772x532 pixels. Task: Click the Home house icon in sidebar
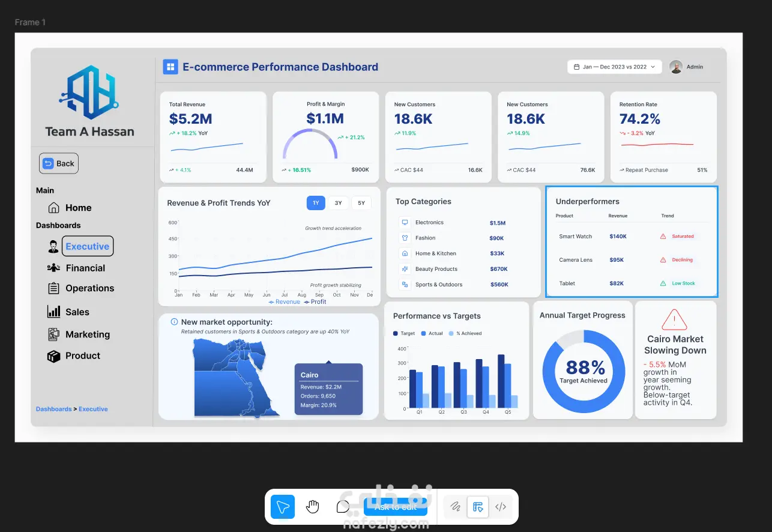(53, 208)
